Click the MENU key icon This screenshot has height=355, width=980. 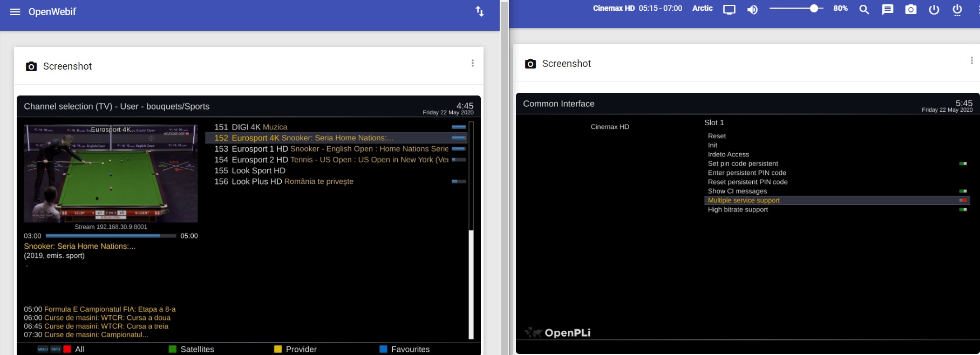tap(43, 349)
